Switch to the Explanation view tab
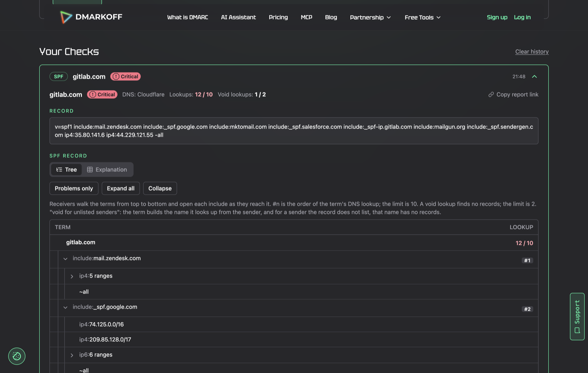This screenshot has height=373, width=588. 107,170
